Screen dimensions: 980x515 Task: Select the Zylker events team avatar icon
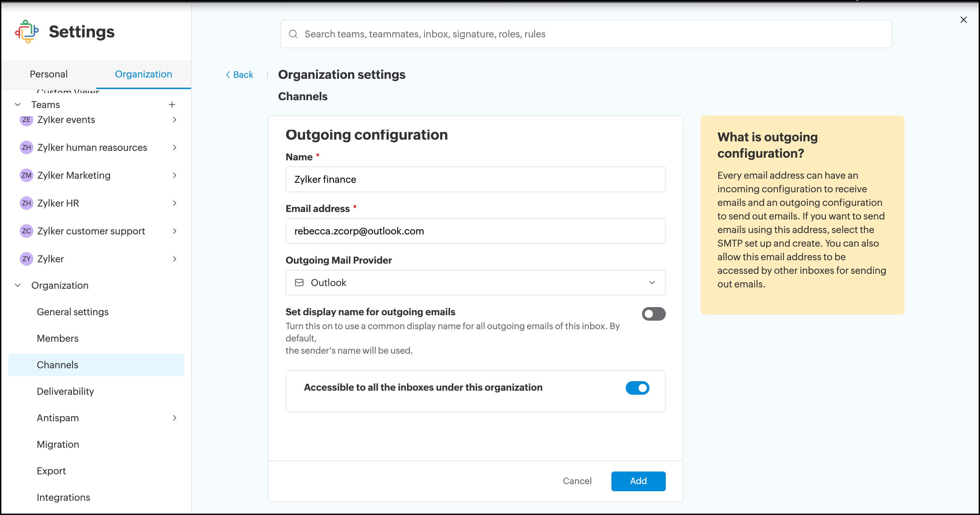pos(26,119)
